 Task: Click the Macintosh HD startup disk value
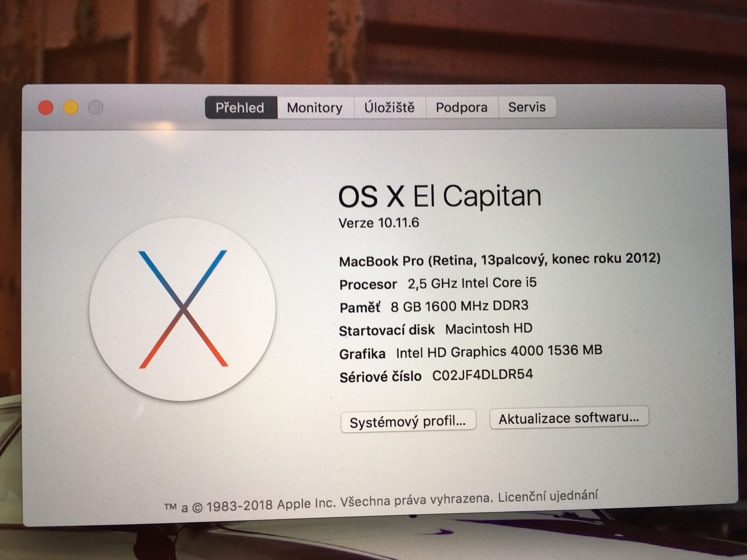pos(489,329)
